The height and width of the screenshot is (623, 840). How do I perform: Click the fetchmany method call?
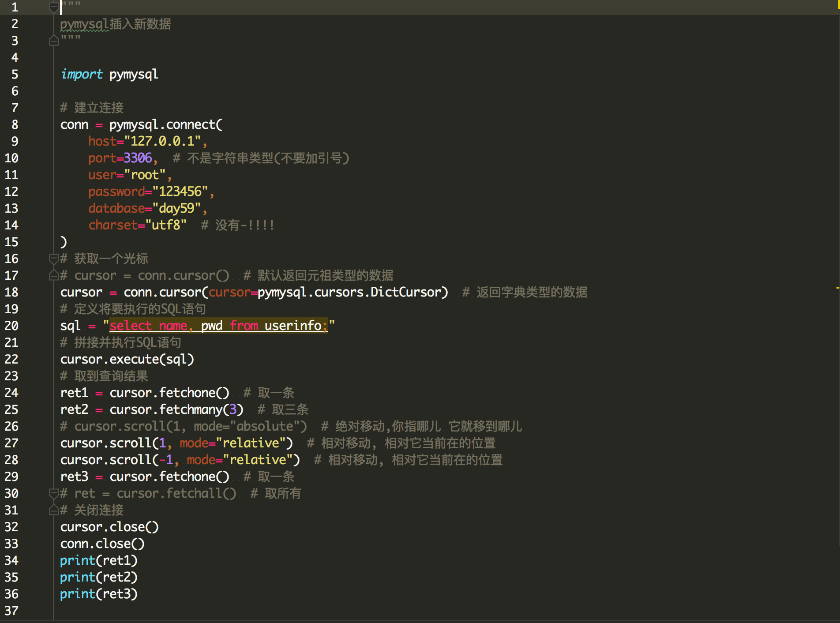click(190, 410)
